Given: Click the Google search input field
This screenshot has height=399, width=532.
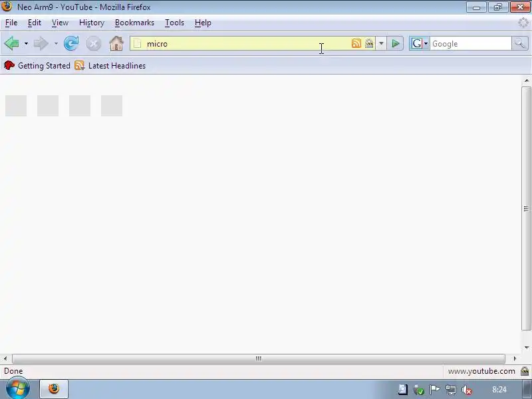Looking at the screenshot, I should pyautogui.click(x=471, y=44).
